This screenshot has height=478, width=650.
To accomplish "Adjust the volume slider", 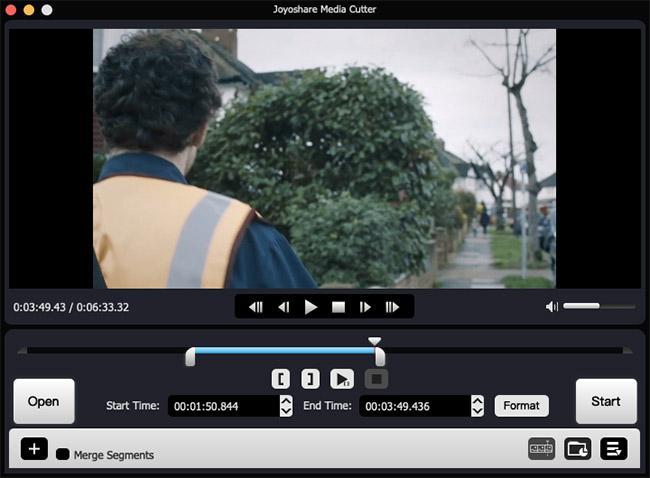I will pos(599,306).
